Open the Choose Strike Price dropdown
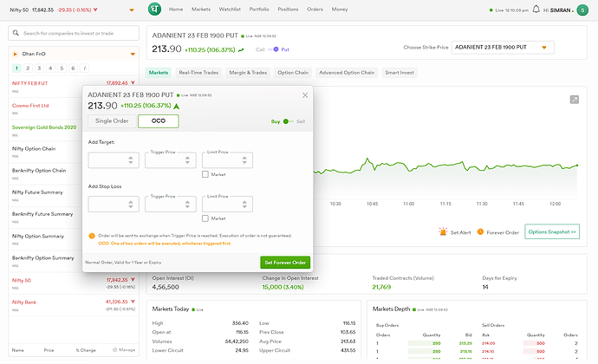The height and width of the screenshot is (364, 598). 503,48
